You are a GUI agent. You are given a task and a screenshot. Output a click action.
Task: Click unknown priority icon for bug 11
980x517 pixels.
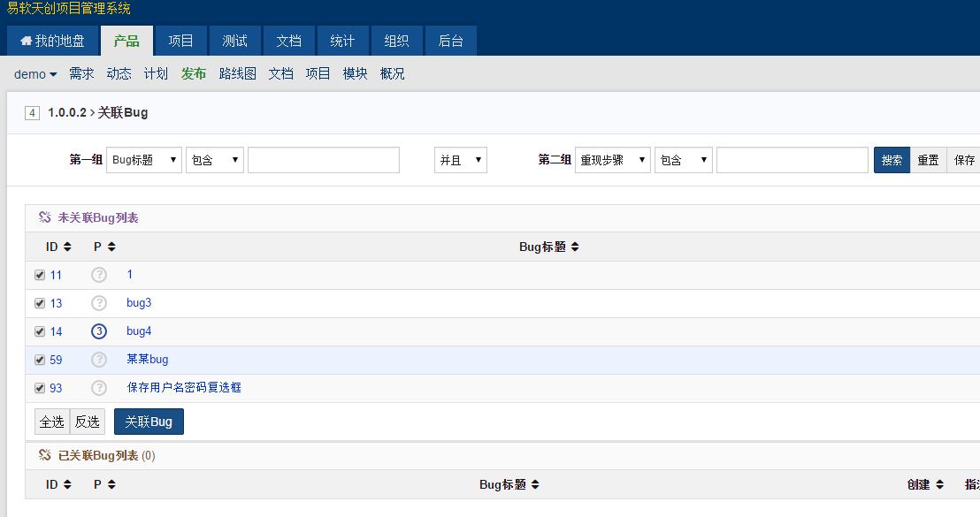[x=99, y=275]
